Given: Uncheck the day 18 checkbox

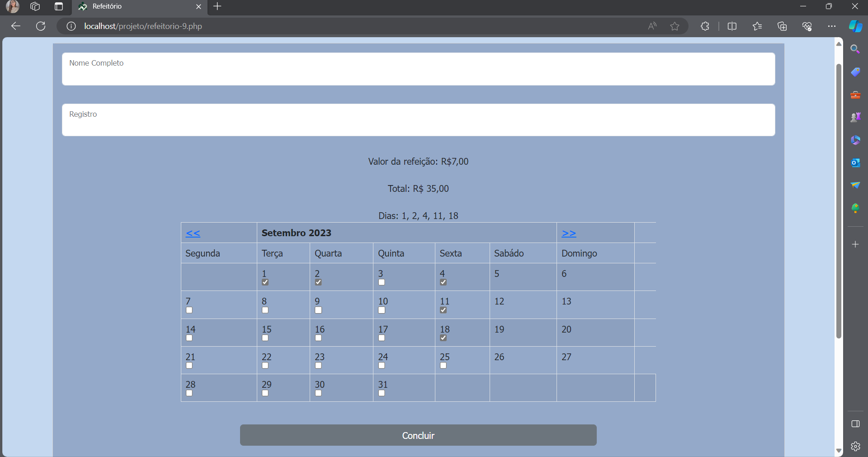Looking at the screenshot, I should coord(443,338).
